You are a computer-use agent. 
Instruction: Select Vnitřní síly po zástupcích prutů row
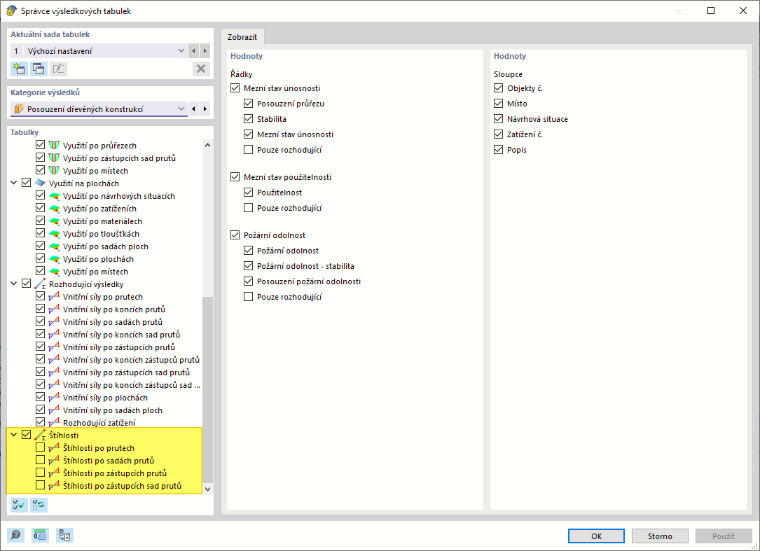point(119,347)
